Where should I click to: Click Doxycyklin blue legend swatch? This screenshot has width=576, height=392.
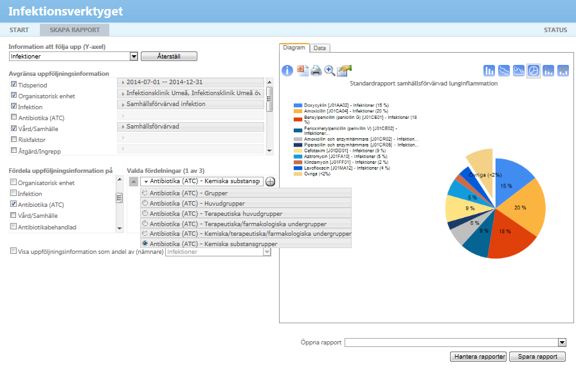pyautogui.click(x=298, y=105)
